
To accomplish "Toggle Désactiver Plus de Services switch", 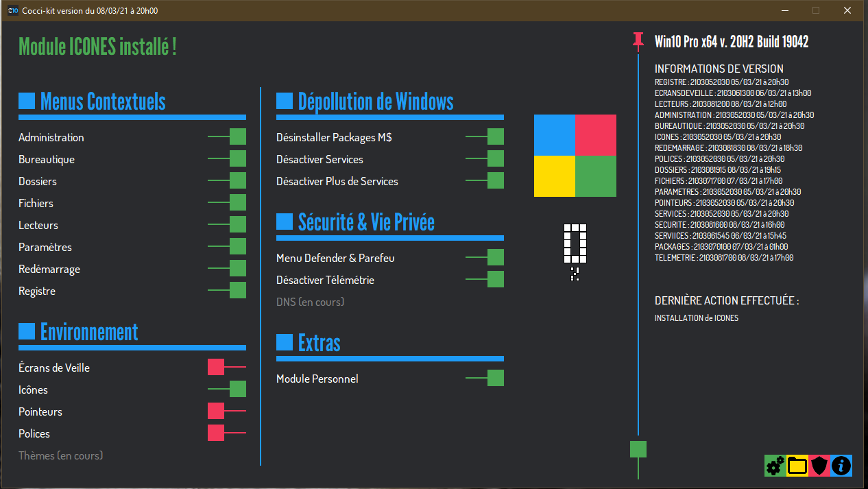I will (485, 180).
